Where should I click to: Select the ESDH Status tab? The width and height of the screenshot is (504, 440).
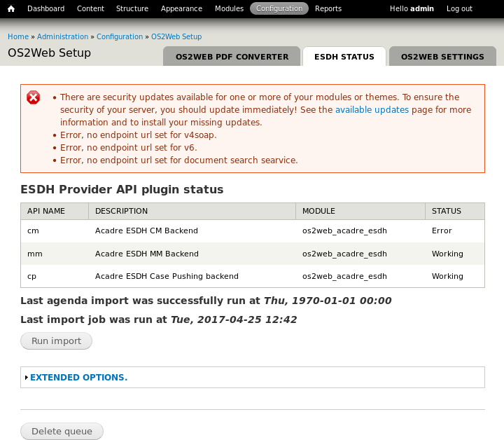[344, 57]
